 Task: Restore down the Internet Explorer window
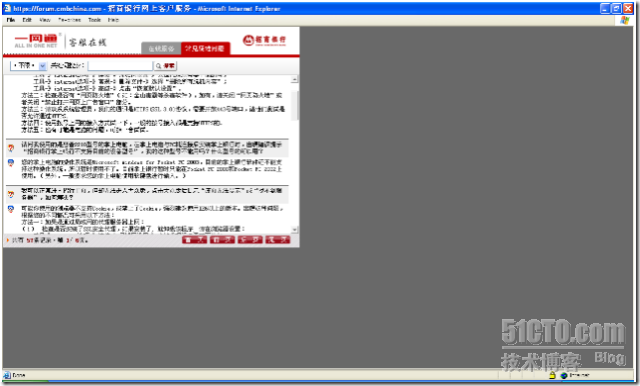[616, 8]
